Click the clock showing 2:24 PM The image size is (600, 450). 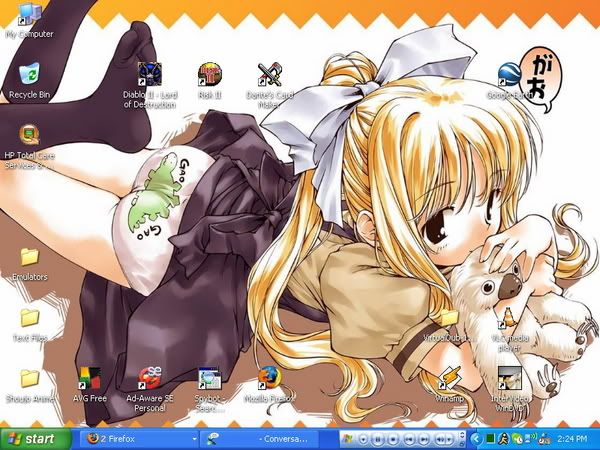coord(572,439)
